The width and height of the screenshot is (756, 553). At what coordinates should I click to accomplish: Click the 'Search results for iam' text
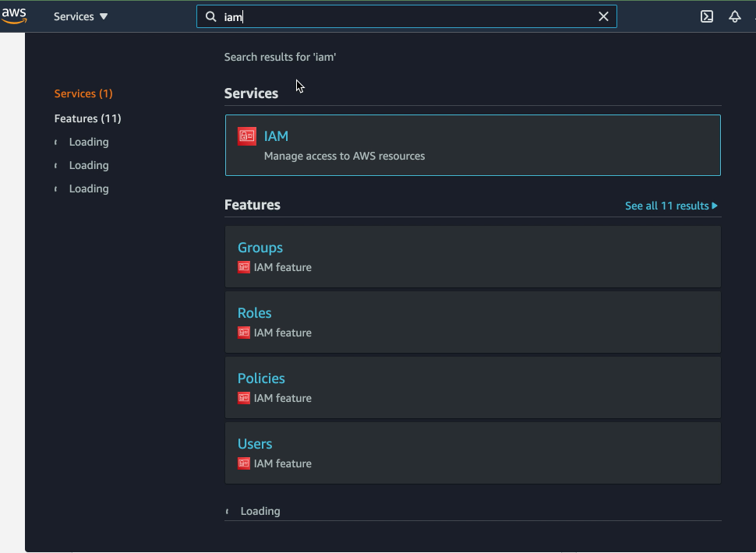280,57
